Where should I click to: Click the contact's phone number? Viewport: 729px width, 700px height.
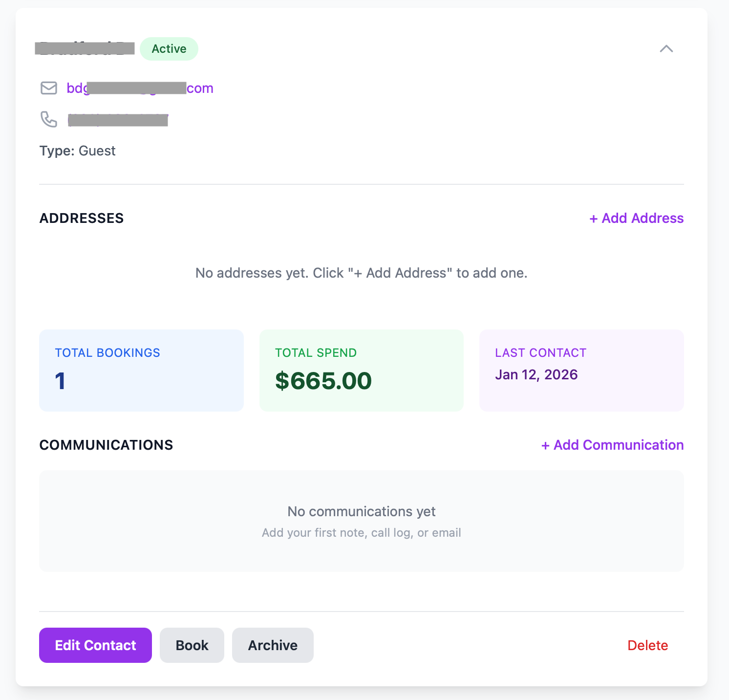(x=118, y=120)
